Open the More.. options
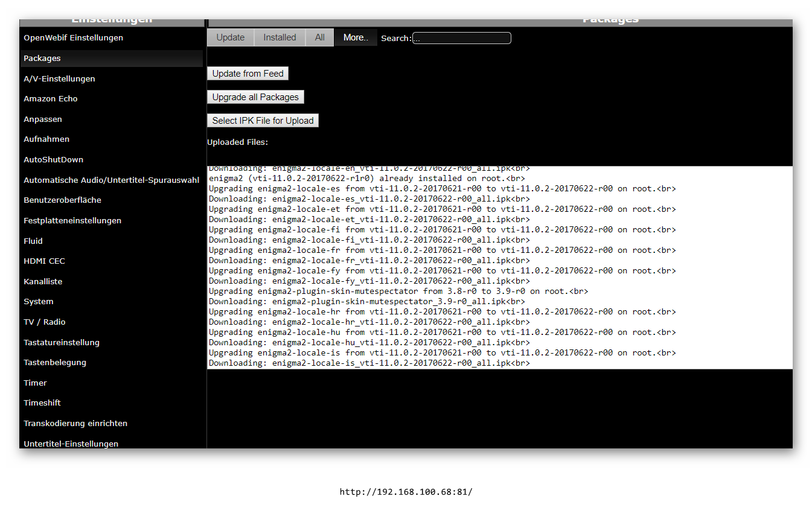This screenshot has height=516, width=812. pyautogui.click(x=356, y=37)
